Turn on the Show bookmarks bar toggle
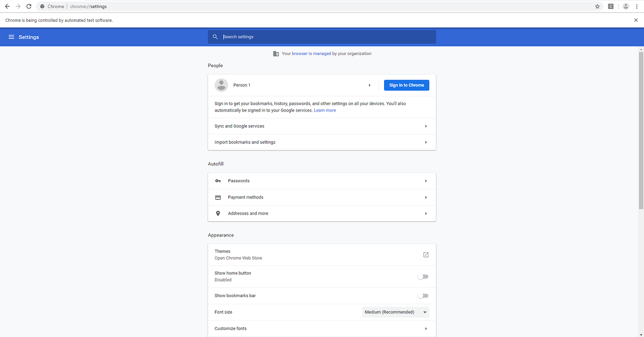This screenshot has height=337, width=644. pos(423,295)
